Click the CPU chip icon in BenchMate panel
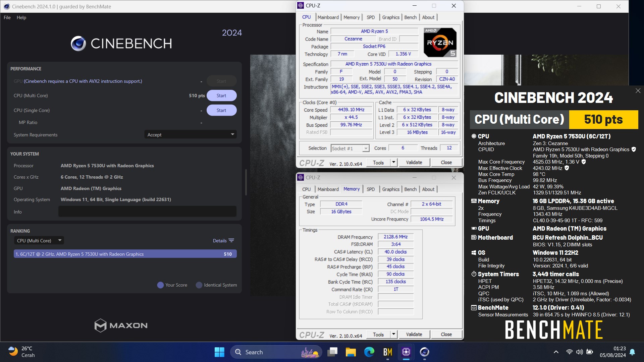644x362 pixels. click(x=474, y=136)
